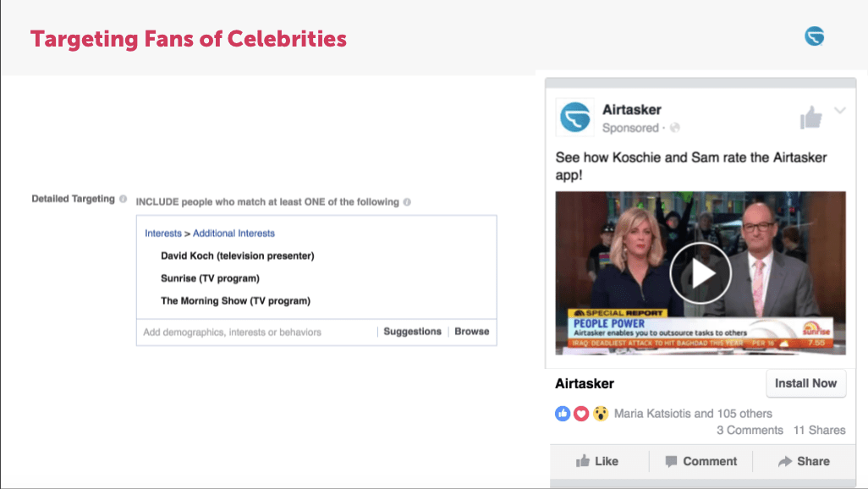Image resolution: width=868 pixels, height=489 pixels.
Task: Play the Sunrise video
Action: click(700, 272)
